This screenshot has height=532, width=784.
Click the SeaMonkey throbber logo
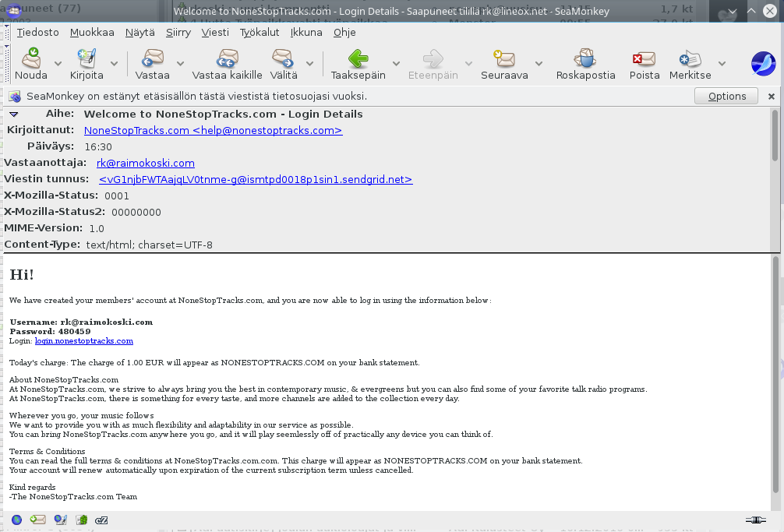point(763,63)
